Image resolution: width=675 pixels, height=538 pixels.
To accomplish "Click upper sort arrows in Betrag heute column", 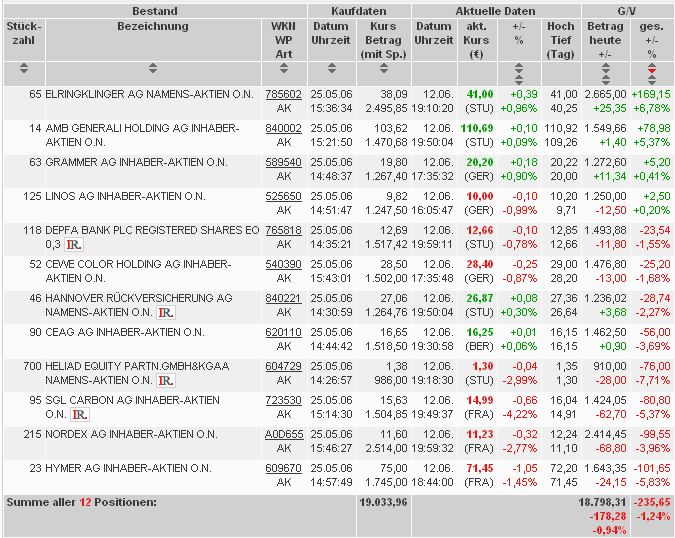I will pos(606,68).
